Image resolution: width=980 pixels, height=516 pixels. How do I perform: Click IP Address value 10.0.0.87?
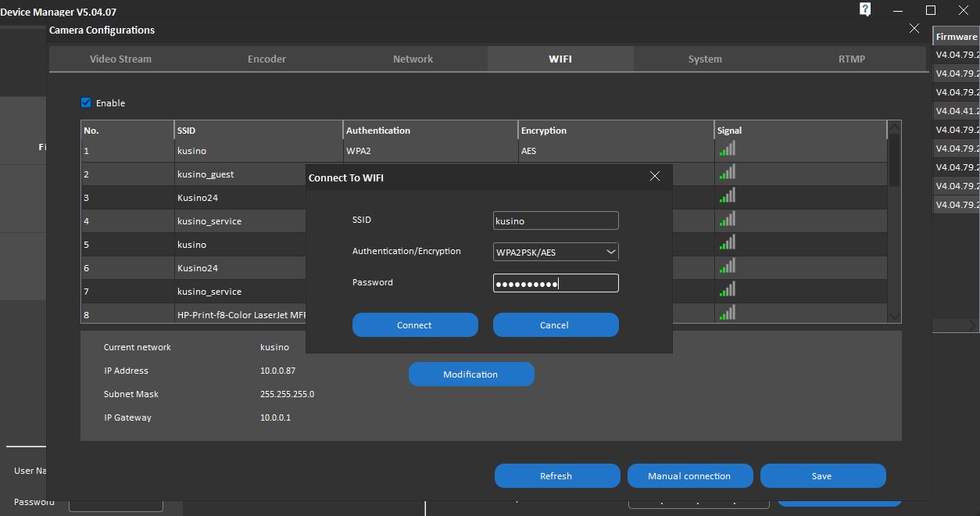277,371
